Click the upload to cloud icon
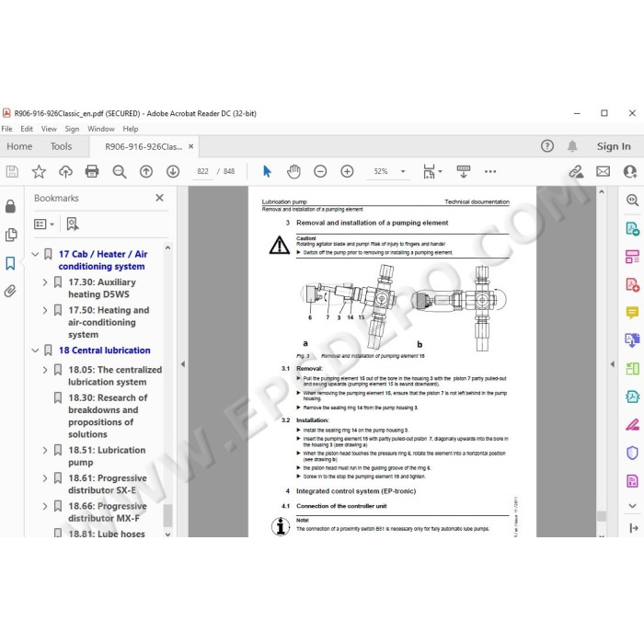This screenshot has height=644, width=644. pyautogui.click(x=65, y=171)
